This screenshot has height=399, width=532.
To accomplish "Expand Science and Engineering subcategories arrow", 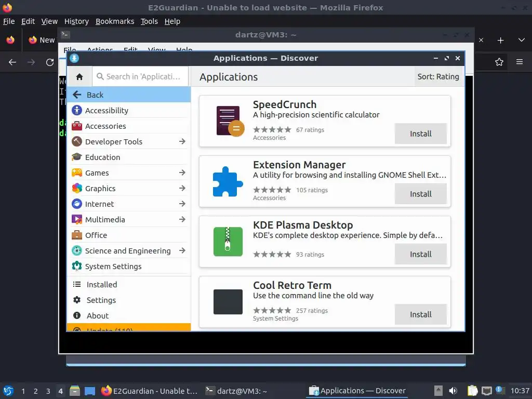I will coord(182,251).
